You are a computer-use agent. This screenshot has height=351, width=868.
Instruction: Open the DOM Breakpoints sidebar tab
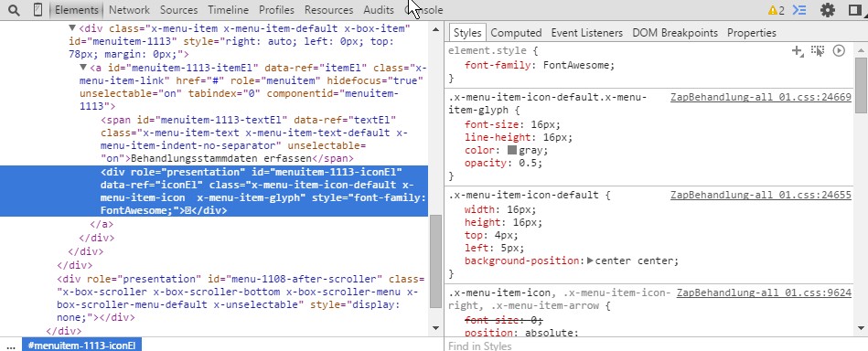[x=675, y=33]
